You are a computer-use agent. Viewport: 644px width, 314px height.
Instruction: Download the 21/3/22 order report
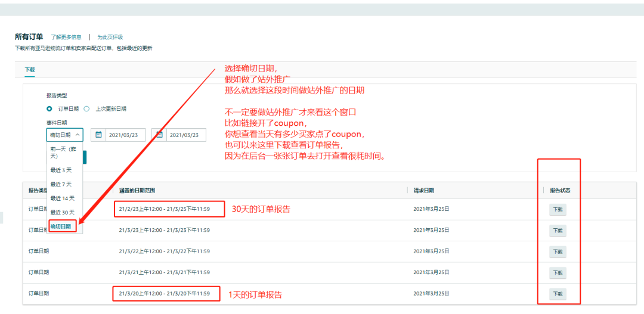(558, 251)
